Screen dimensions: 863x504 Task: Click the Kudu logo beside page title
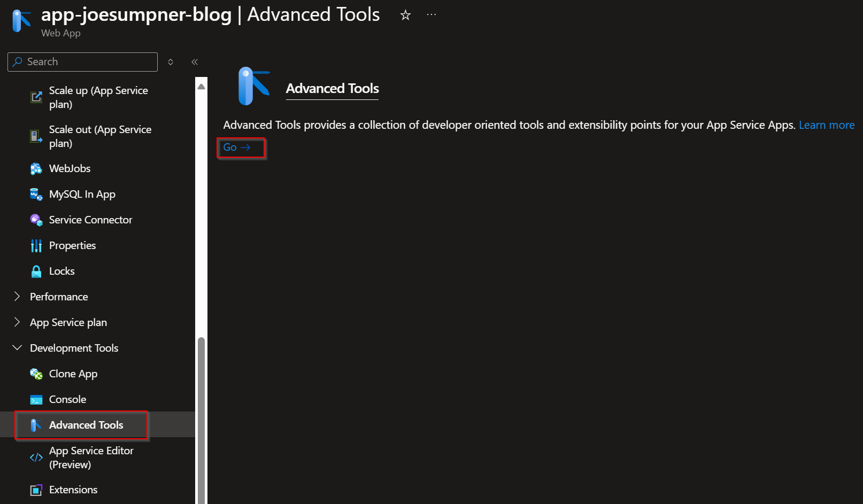point(21,21)
